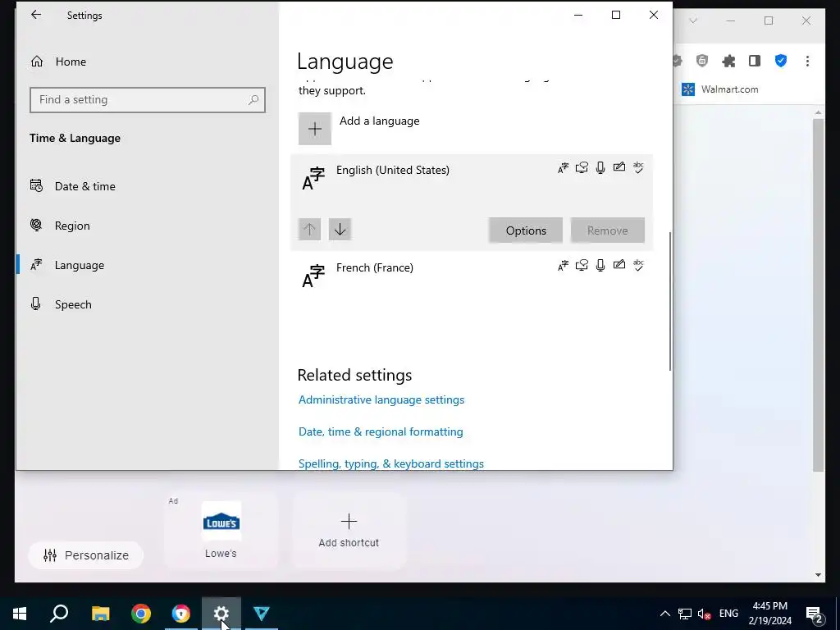Image resolution: width=840 pixels, height=630 pixels.
Task: Click the taskbar clock showing 4:45 PM
Action: click(769, 614)
